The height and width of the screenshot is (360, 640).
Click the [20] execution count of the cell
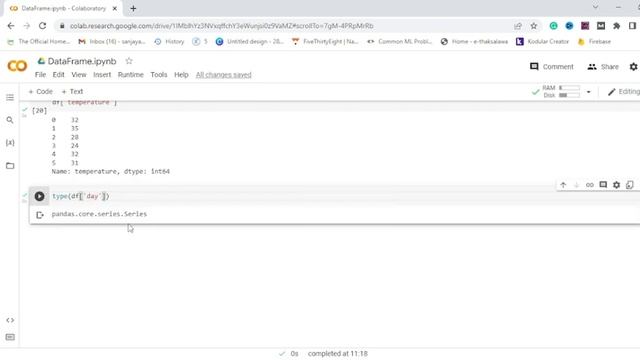[x=40, y=111]
